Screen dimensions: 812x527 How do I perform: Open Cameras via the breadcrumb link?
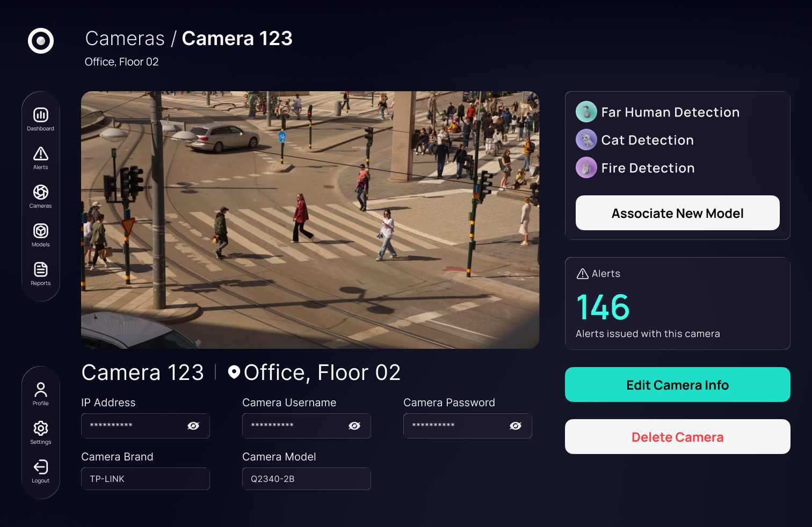click(124, 38)
